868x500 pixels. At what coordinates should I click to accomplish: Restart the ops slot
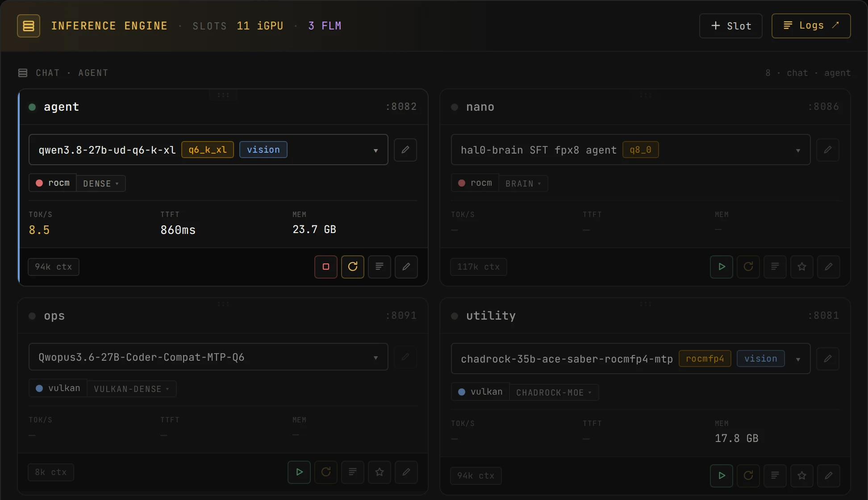tap(326, 472)
